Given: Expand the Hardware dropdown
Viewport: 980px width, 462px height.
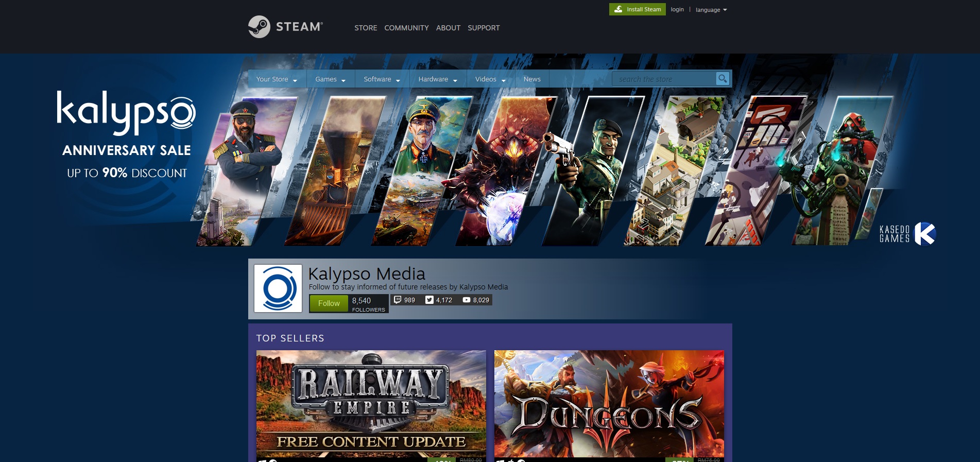Looking at the screenshot, I should [x=438, y=79].
